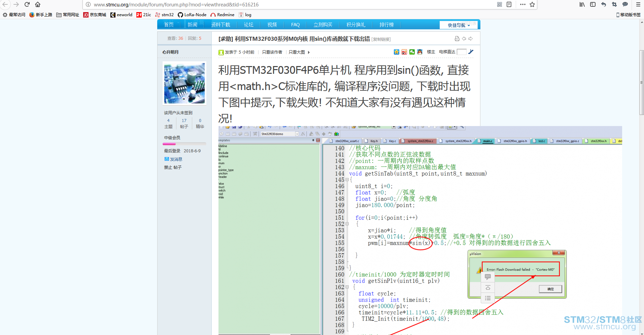Viewport: 644px width, 335px height.
Task: Go to the next thread arrow
Action: coord(471,39)
